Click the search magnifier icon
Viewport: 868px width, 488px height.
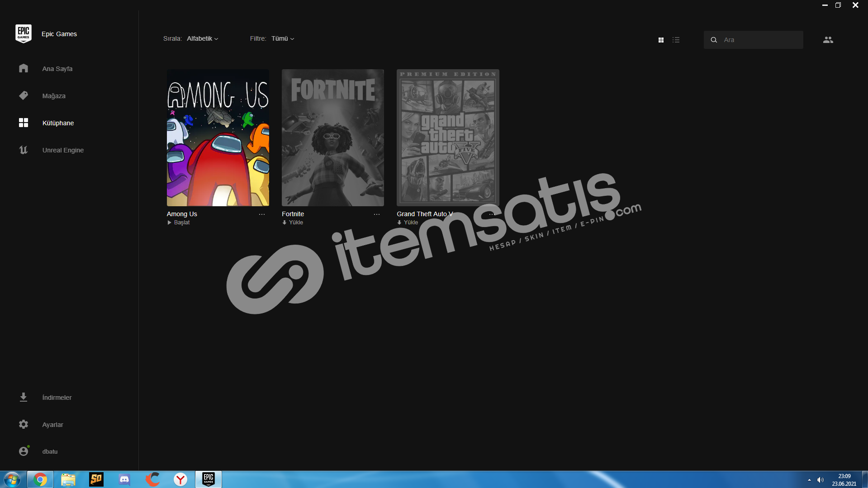tap(714, 40)
